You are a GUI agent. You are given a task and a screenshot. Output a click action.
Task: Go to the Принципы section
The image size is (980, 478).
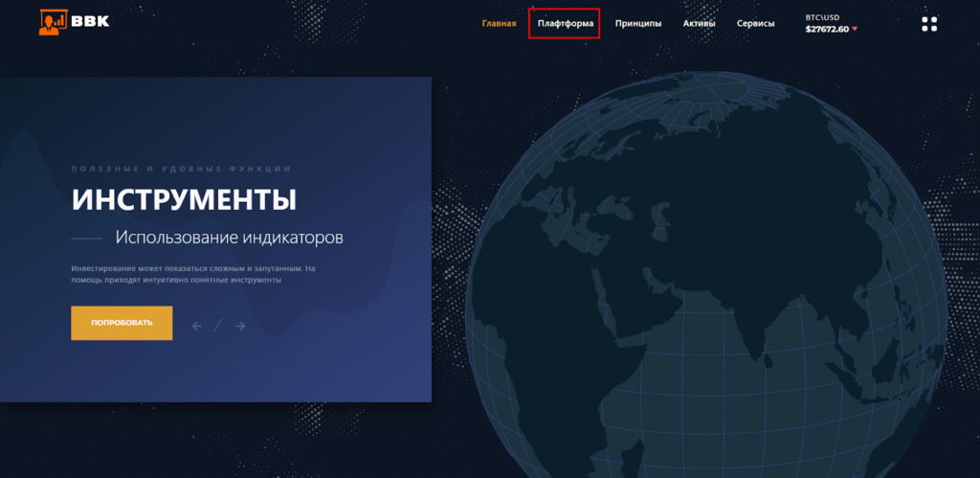(638, 24)
